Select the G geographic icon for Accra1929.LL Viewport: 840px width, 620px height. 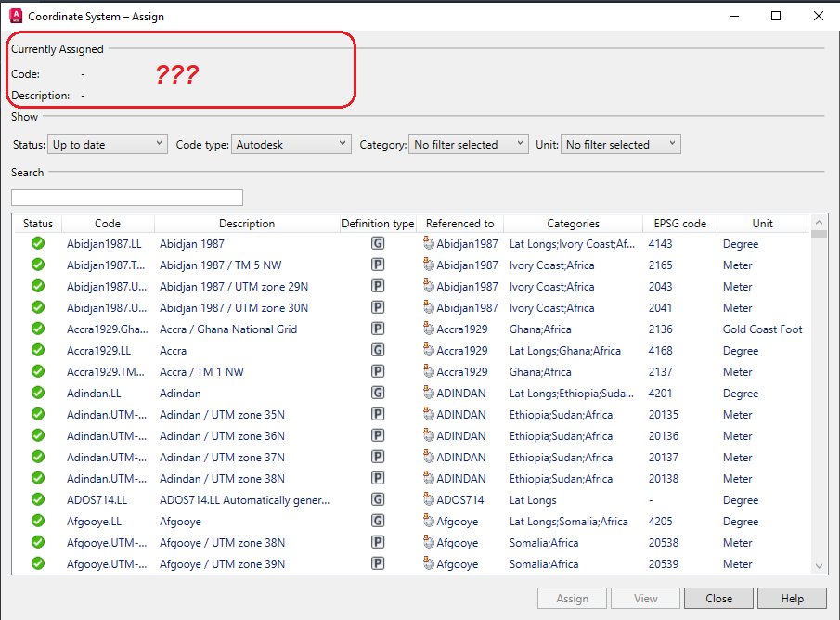(x=378, y=350)
